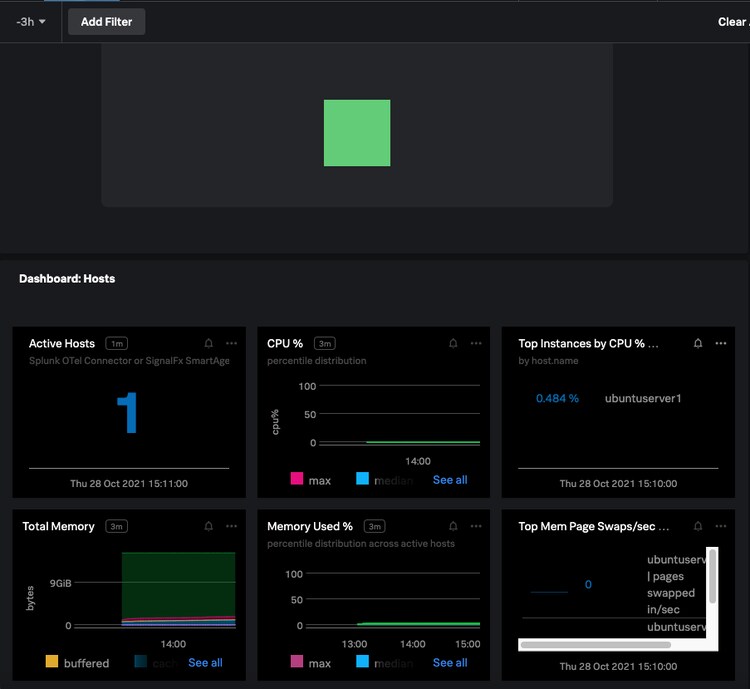
Task: Click the Add Filter button
Action: click(x=106, y=21)
